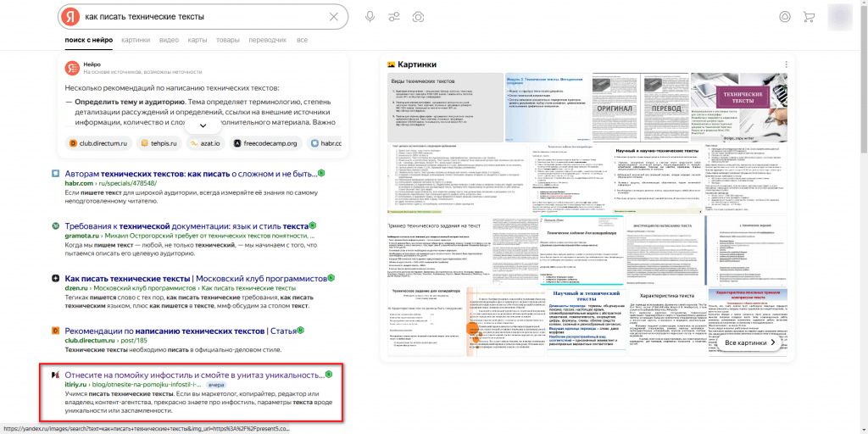Open the Требования к технической документации result
This screenshot has height=434, width=868.
coord(186,226)
